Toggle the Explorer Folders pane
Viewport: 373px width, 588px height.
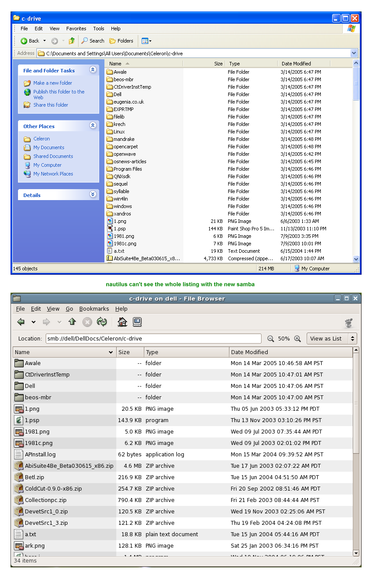pos(121,41)
